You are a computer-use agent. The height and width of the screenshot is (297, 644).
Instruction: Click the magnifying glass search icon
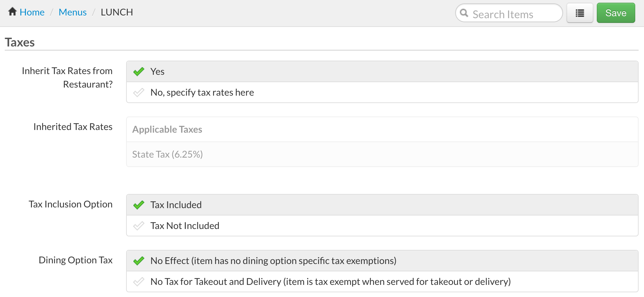[464, 13]
